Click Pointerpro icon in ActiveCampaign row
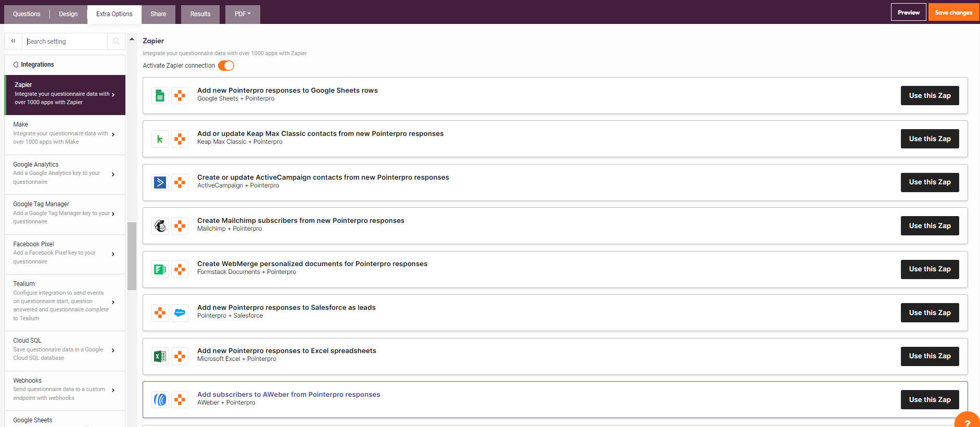980x427 pixels. pyautogui.click(x=180, y=182)
